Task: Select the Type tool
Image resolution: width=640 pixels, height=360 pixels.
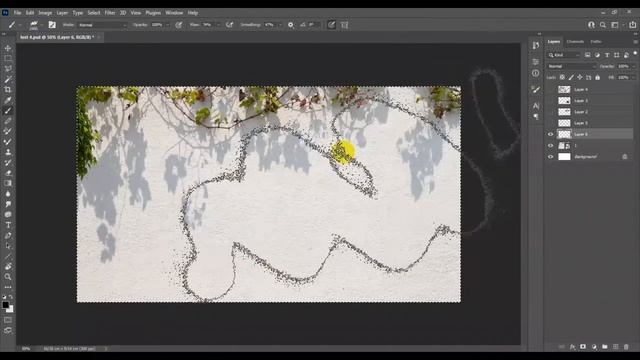Action: point(8,225)
